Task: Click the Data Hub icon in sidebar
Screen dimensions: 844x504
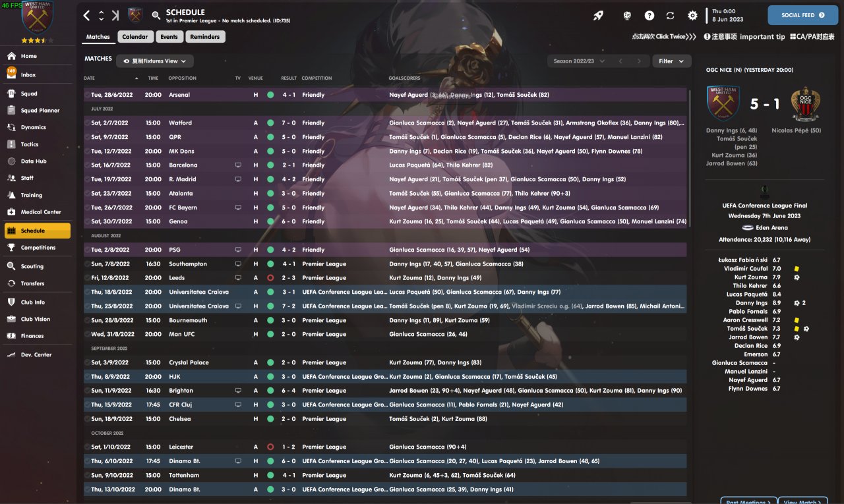Action: pyautogui.click(x=11, y=161)
